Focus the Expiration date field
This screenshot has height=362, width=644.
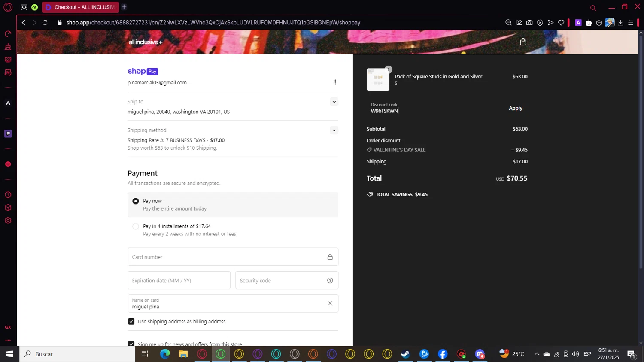179,281
